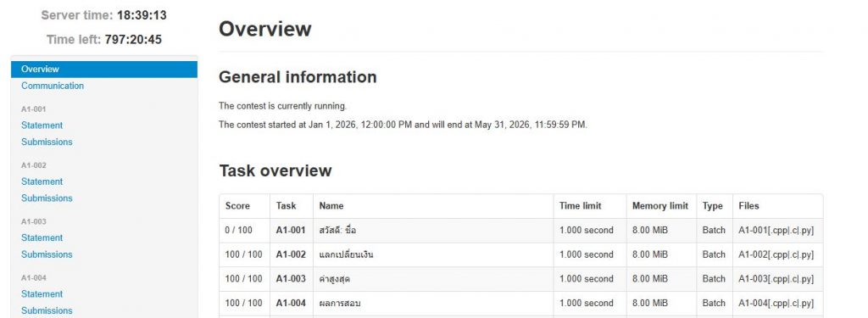The width and height of the screenshot is (868, 318).
Task: Open the Submissions link under A1-001
Action: tap(47, 142)
